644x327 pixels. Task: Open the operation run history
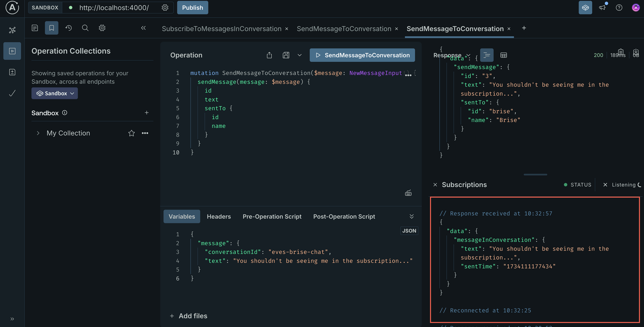coord(68,28)
